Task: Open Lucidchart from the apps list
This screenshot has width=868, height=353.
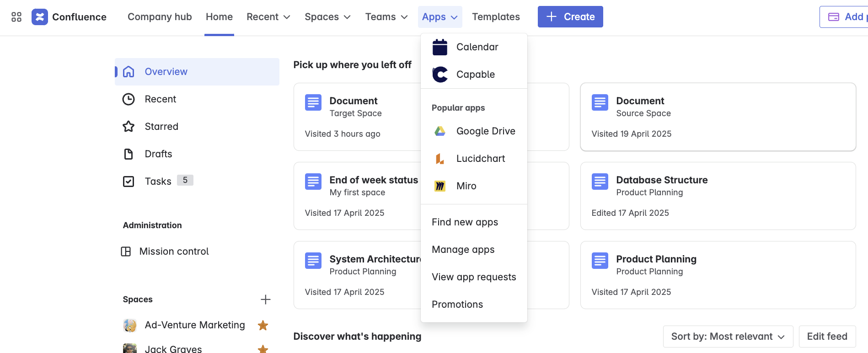Action: click(480, 158)
